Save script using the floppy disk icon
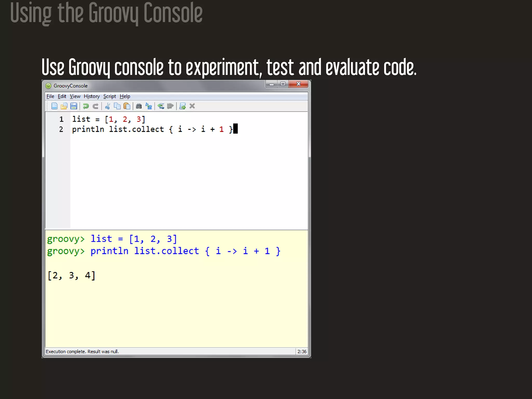This screenshot has width=532, height=399. (x=74, y=106)
